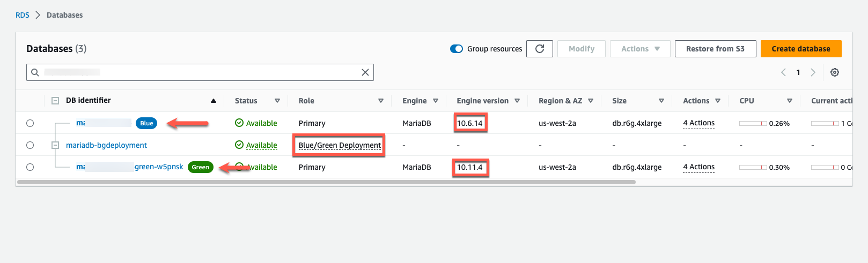Select mariadb-bgdeployment radio button
The width and height of the screenshot is (868, 263).
[30, 145]
